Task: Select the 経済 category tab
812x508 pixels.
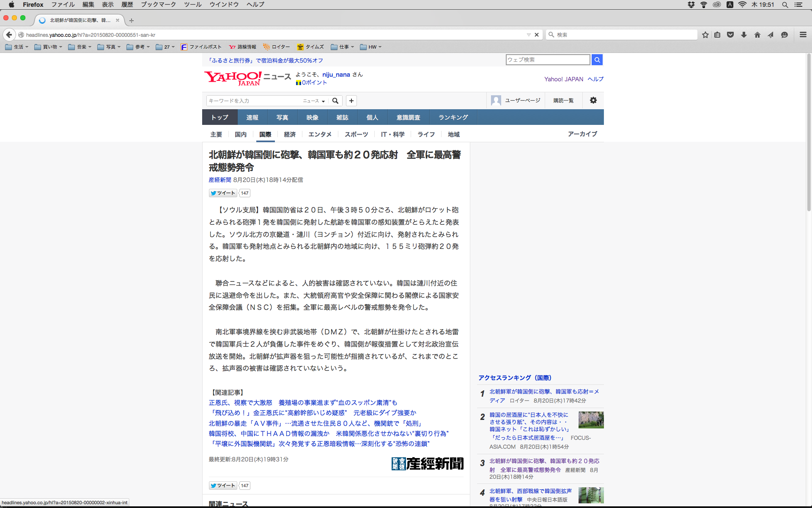Action: pos(290,134)
